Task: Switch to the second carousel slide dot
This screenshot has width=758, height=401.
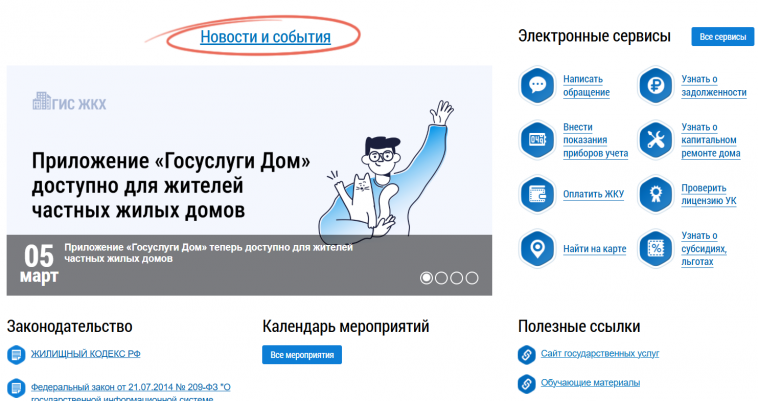Action: pos(441,278)
